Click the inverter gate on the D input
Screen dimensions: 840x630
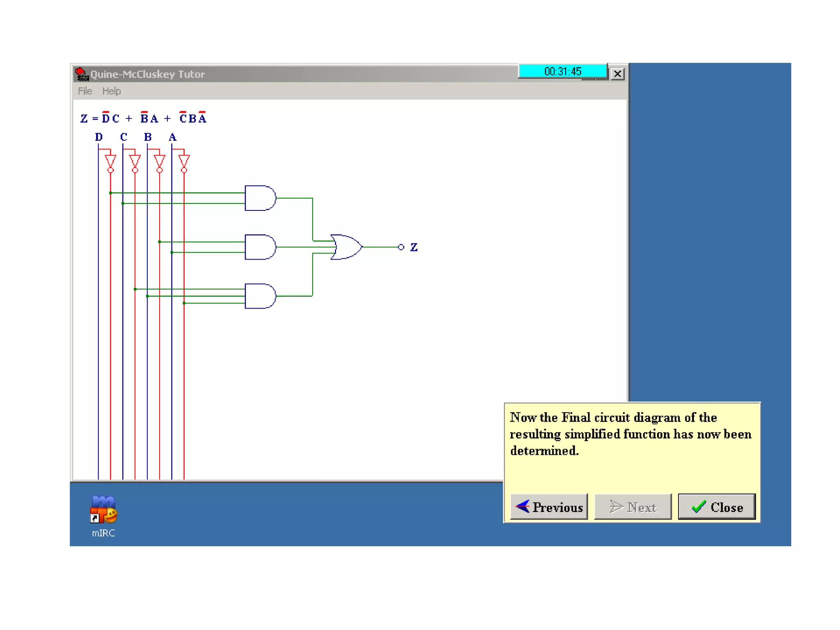[x=110, y=162]
